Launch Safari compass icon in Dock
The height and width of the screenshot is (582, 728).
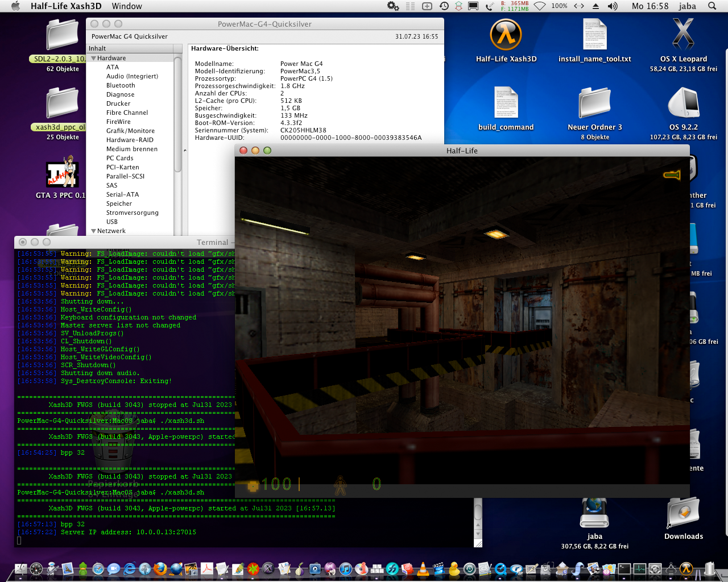coord(98,569)
